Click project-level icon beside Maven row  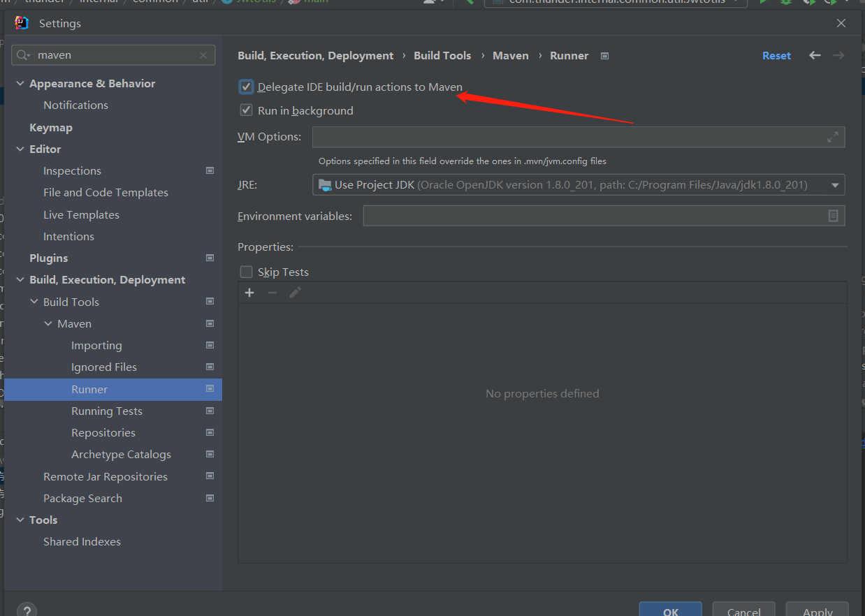point(210,323)
